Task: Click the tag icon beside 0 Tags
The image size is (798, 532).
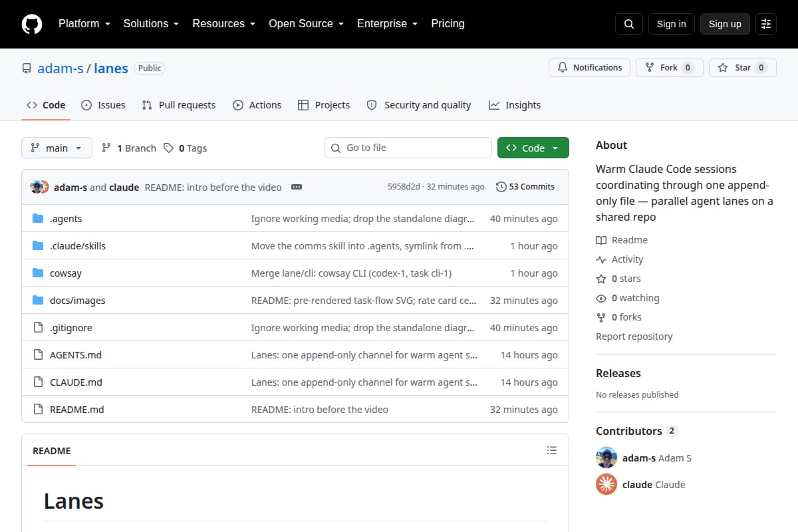Action: (169, 148)
